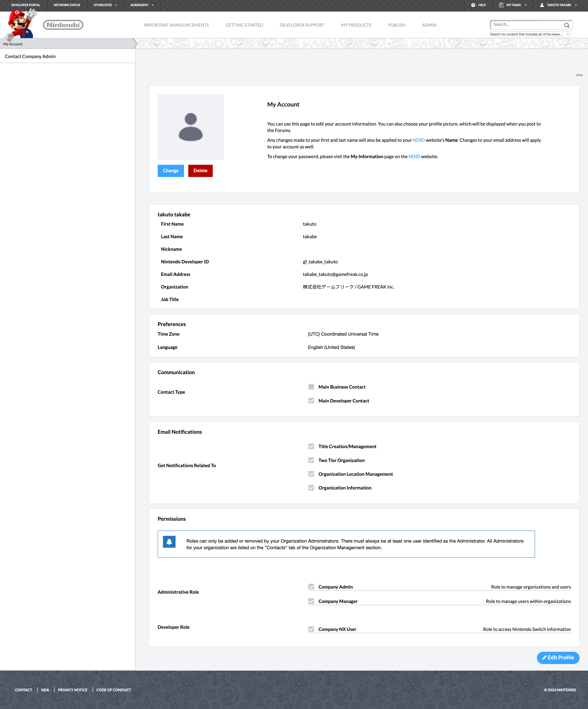Click the Change picture button
The width and height of the screenshot is (588, 709).
(171, 171)
